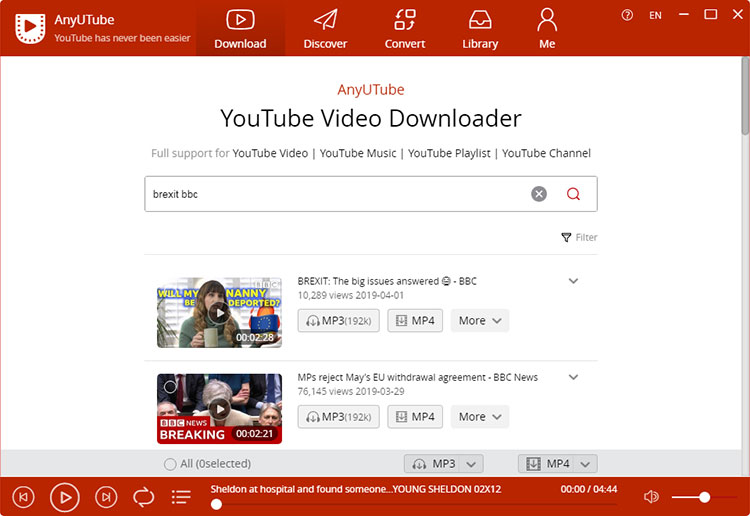Click the 10,289 views 2019-04-01 text
The image size is (750, 516).
351,296
